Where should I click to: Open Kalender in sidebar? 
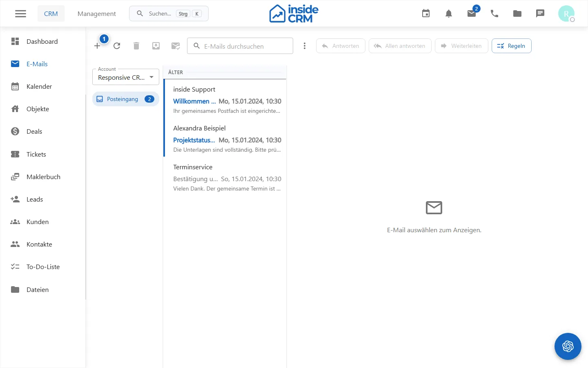tap(42, 86)
